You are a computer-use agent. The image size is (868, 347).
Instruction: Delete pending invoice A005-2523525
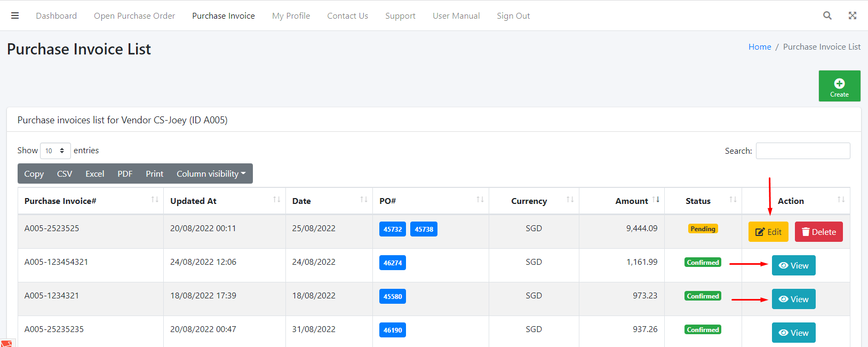(x=818, y=232)
